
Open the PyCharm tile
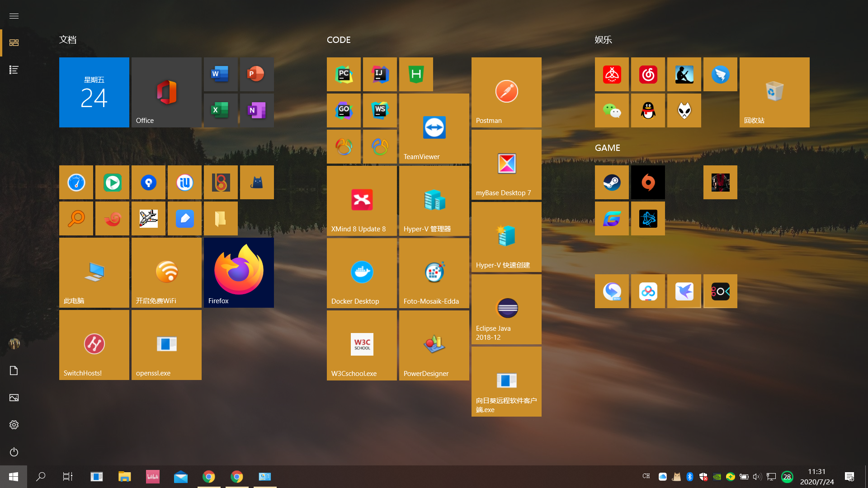click(344, 74)
